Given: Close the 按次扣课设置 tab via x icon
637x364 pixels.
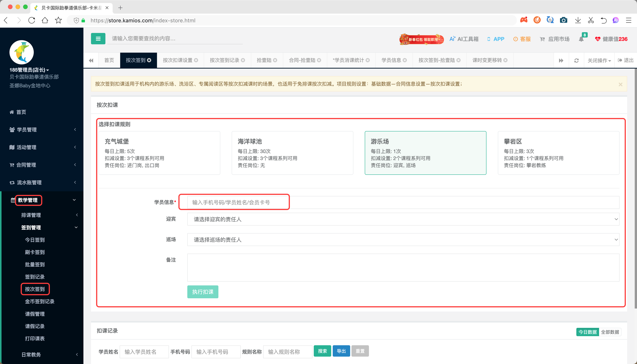Looking at the screenshot, I should tap(196, 60).
